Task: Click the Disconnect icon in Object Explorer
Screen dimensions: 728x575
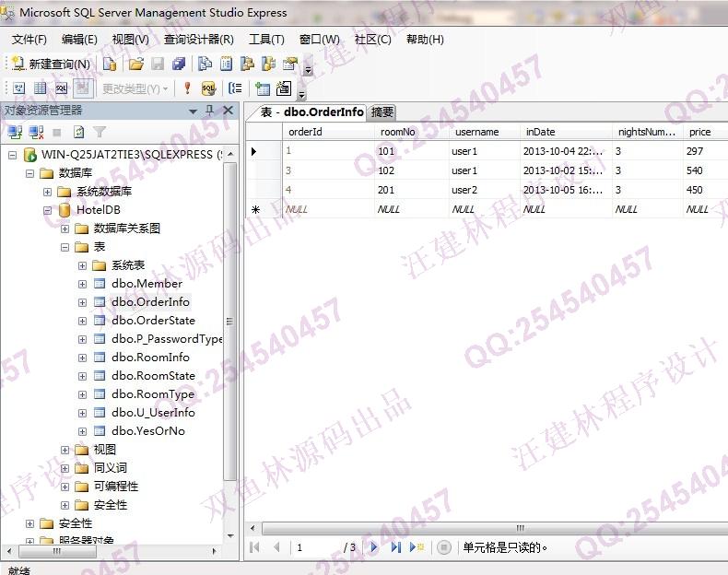Action: (36, 133)
